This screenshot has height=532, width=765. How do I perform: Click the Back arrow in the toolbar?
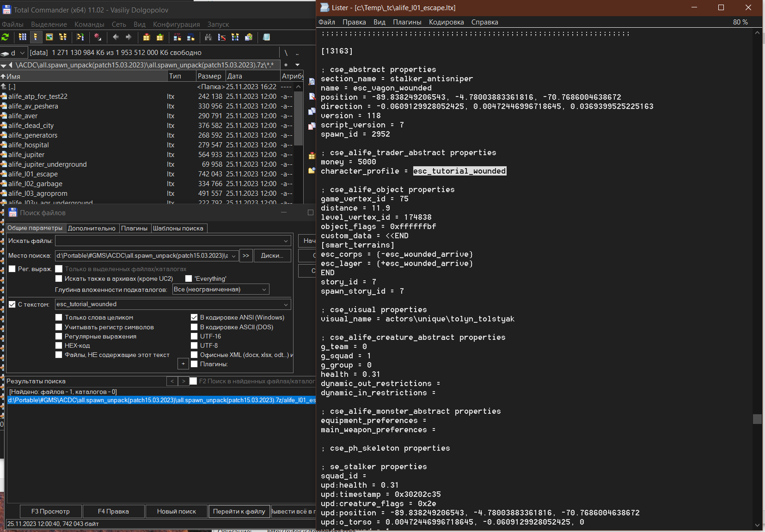[116, 37]
